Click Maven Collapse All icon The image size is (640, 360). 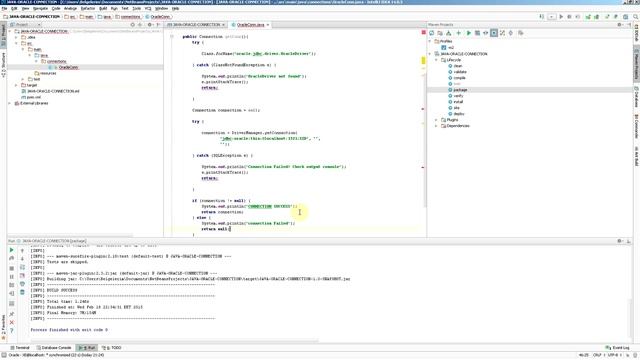click(511, 33)
